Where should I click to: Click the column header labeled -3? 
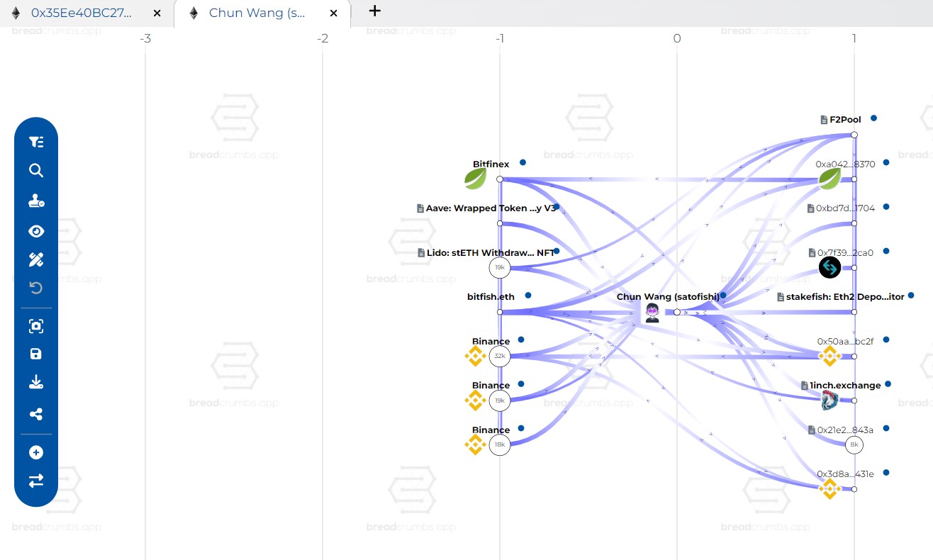click(145, 38)
